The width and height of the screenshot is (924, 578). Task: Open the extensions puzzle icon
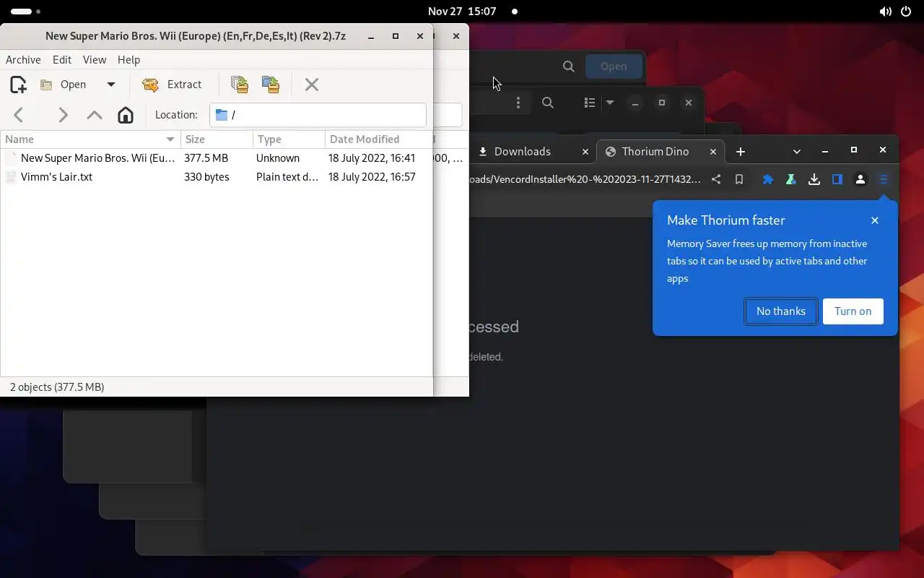pyautogui.click(x=768, y=180)
